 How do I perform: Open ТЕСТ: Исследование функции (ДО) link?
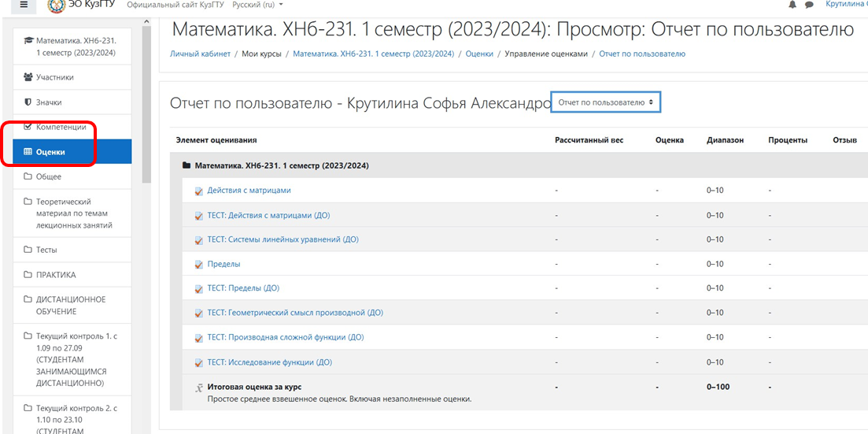270,363
